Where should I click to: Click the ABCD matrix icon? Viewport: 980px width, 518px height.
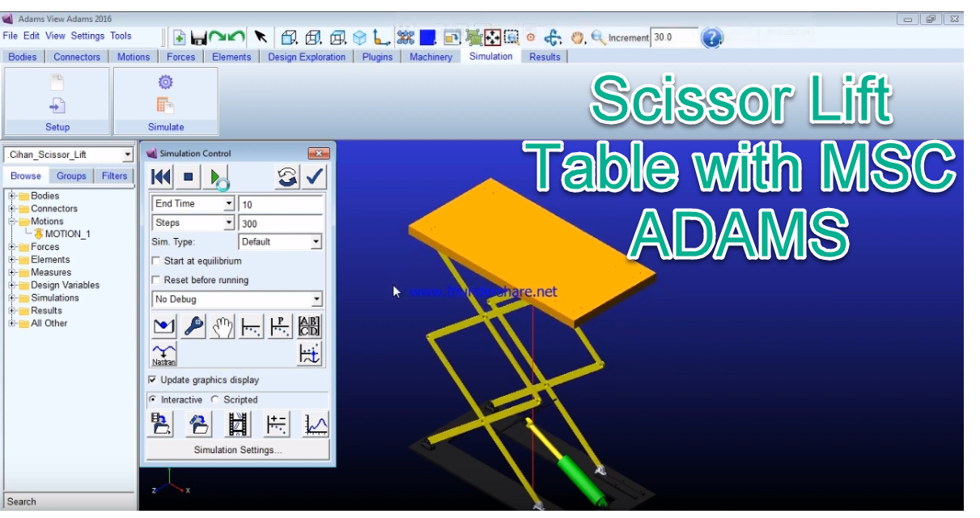pos(309,326)
